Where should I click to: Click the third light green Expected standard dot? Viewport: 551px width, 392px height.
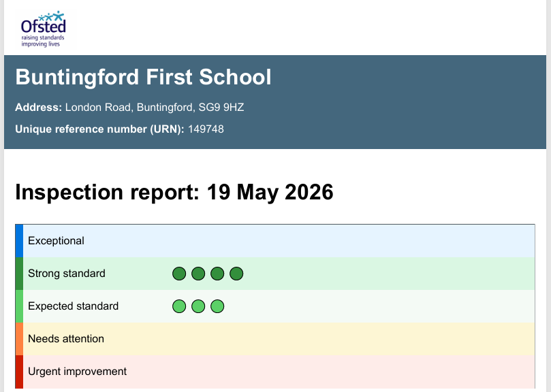click(217, 306)
